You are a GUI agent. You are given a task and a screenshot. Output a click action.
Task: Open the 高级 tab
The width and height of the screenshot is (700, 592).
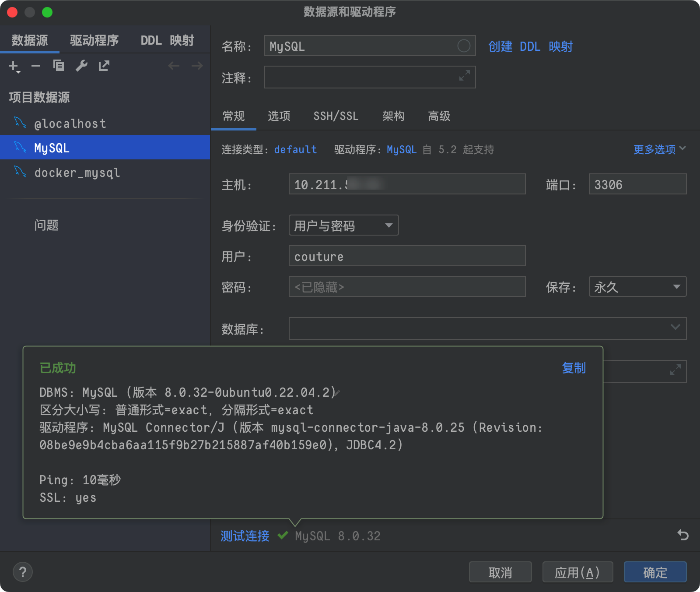click(439, 116)
